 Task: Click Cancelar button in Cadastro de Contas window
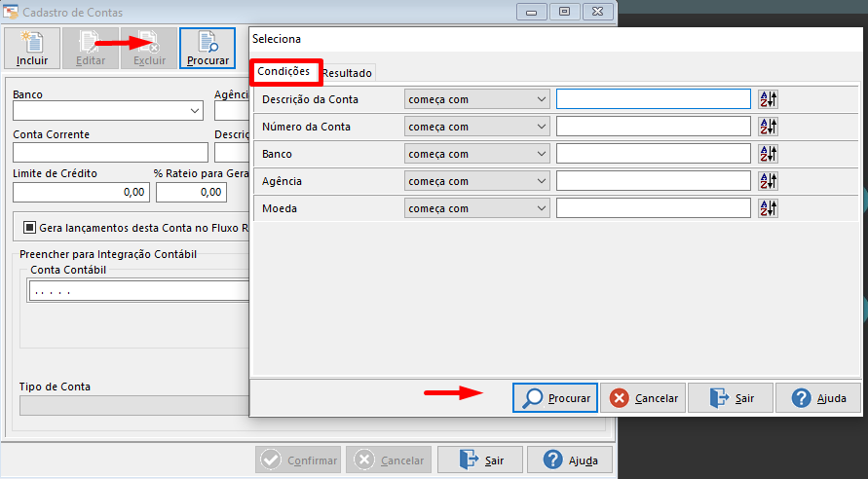[389, 461]
